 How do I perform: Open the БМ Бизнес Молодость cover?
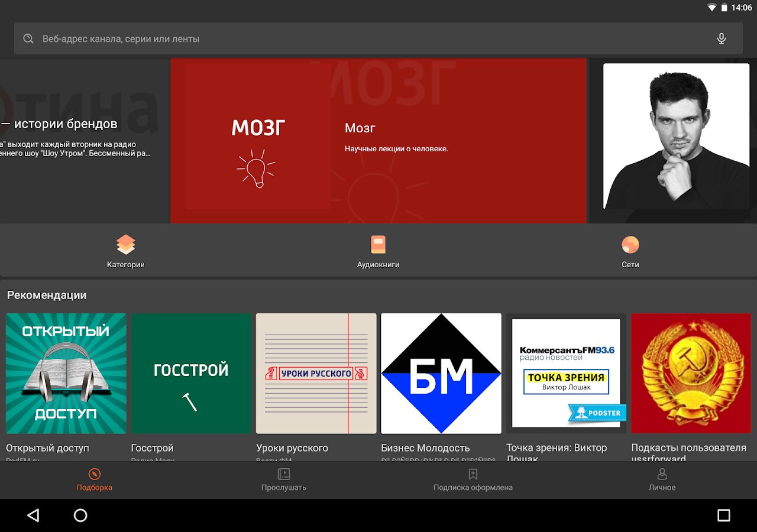tap(441, 374)
